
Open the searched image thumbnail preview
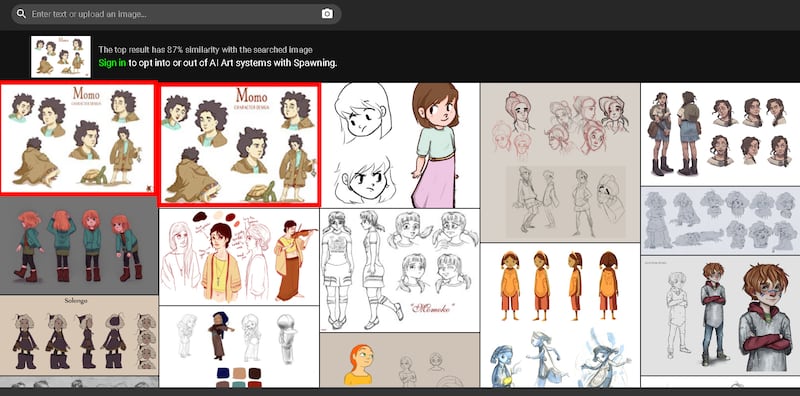(x=61, y=57)
